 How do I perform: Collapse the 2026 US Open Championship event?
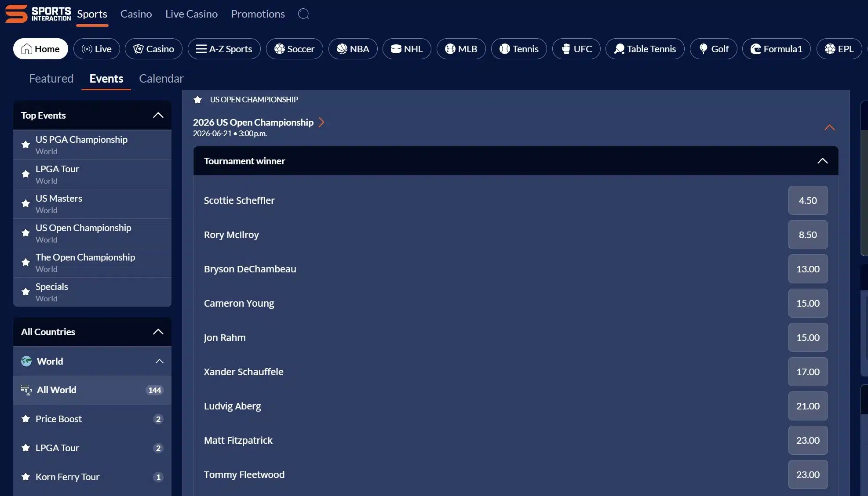(829, 127)
